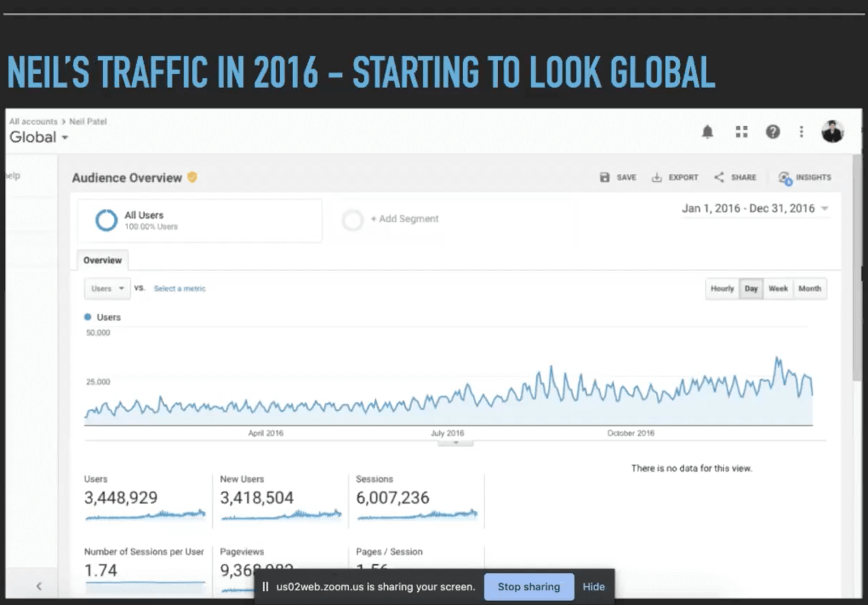The height and width of the screenshot is (605, 868).
Task: Click the Users total 3,448,929
Action: 121,498
